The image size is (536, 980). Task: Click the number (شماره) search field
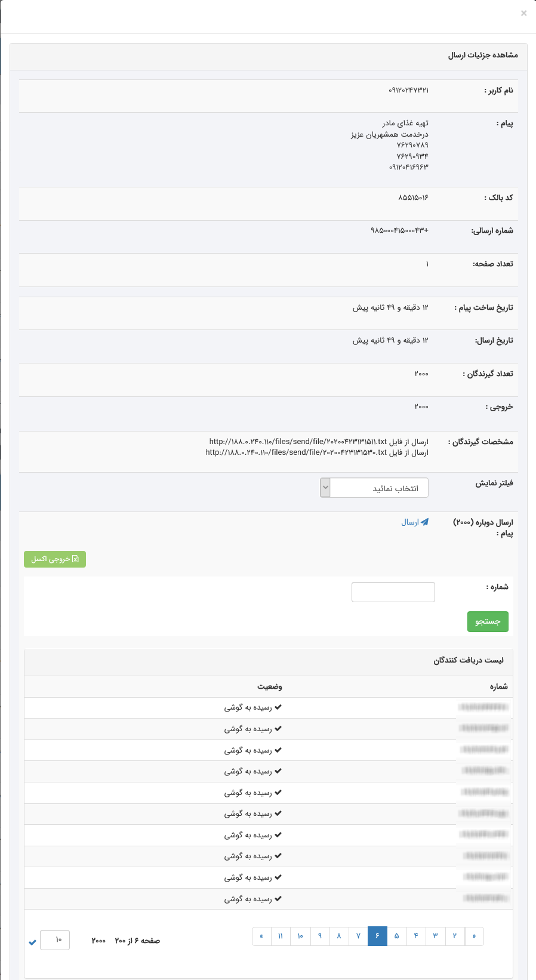click(393, 592)
